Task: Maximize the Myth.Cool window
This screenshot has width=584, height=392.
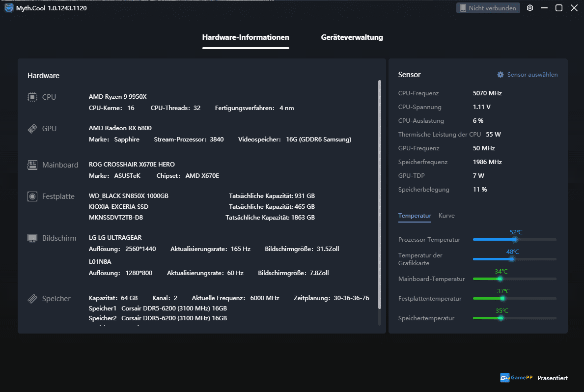Action: pyautogui.click(x=558, y=8)
